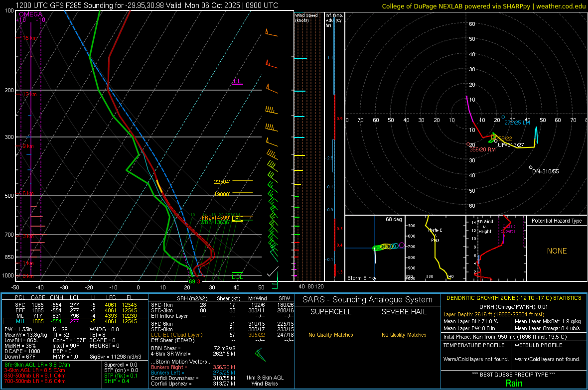The width and height of the screenshot is (588, 390).
Task: Select the MU parcel row
Action: 75,321
